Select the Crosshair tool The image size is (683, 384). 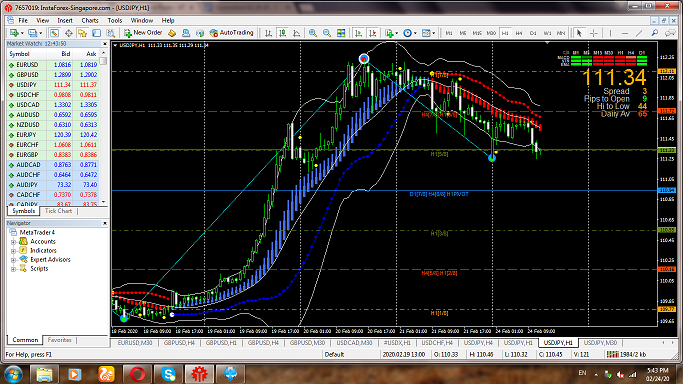594,33
